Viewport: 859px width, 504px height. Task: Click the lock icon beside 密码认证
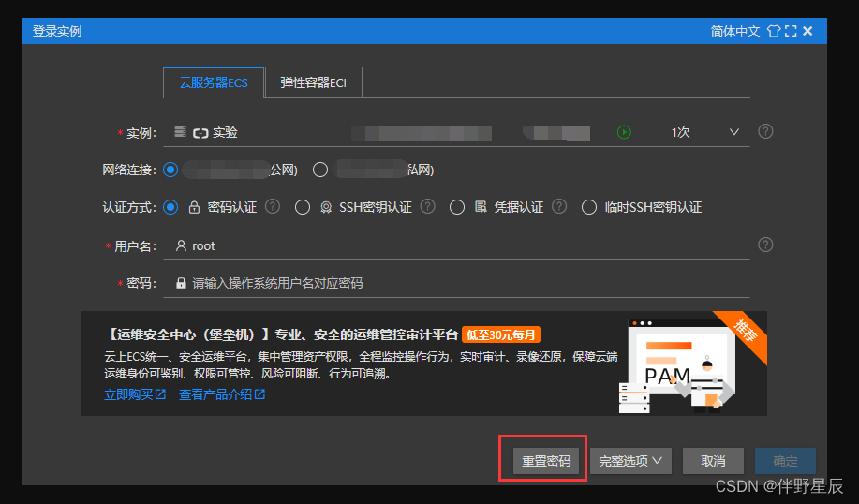coord(194,207)
